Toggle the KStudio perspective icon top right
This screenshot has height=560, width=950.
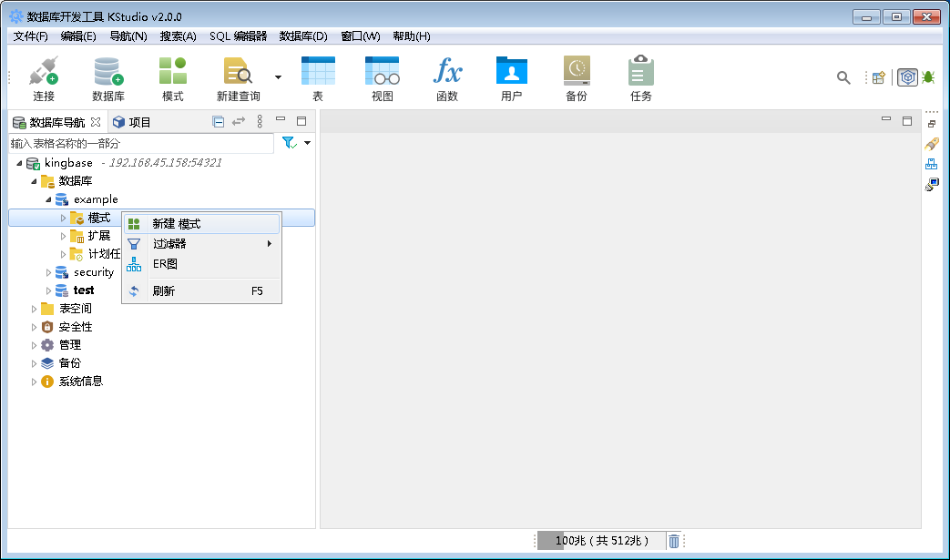[x=907, y=77]
